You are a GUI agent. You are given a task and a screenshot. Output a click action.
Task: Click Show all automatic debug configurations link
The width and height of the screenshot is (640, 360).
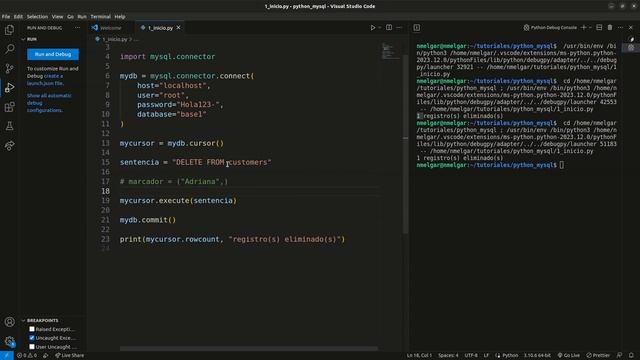click(x=49, y=103)
